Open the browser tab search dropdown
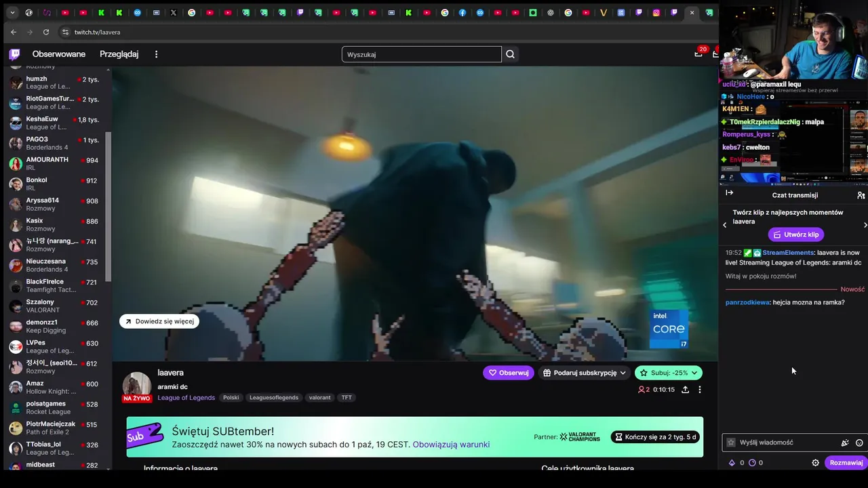 pos(12,12)
